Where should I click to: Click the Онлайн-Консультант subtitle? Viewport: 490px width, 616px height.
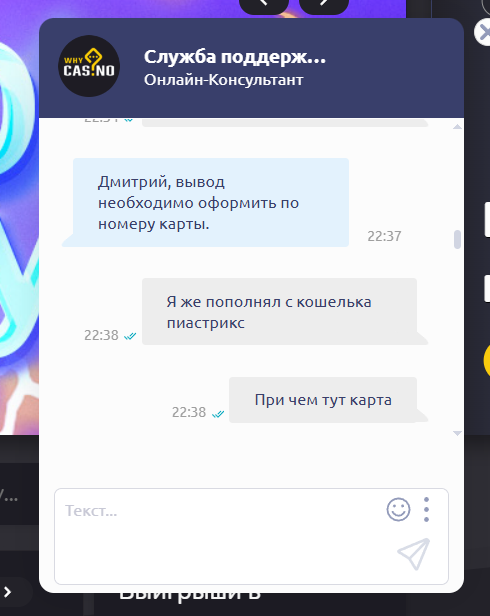(224, 80)
